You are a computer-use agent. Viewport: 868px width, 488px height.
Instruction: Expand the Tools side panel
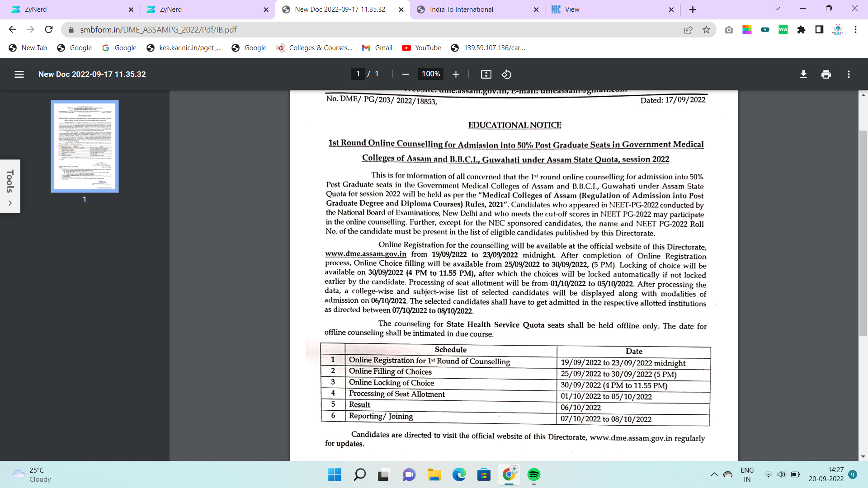10,186
